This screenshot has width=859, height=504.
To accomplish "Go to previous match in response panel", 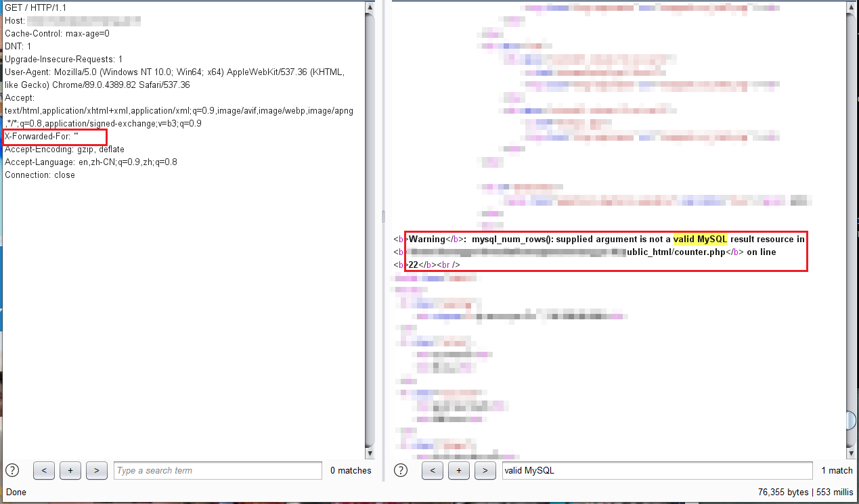I will (x=432, y=470).
